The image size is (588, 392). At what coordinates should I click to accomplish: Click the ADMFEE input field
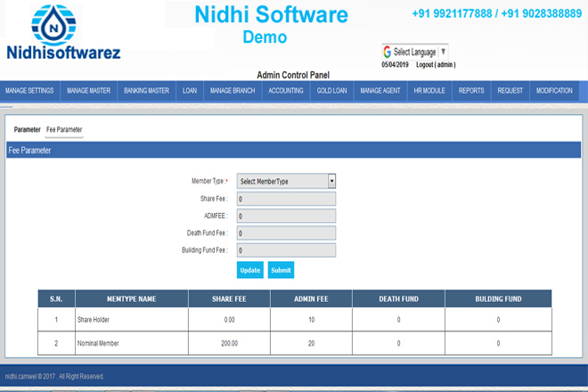pyautogui.click(x=286, y=216)
